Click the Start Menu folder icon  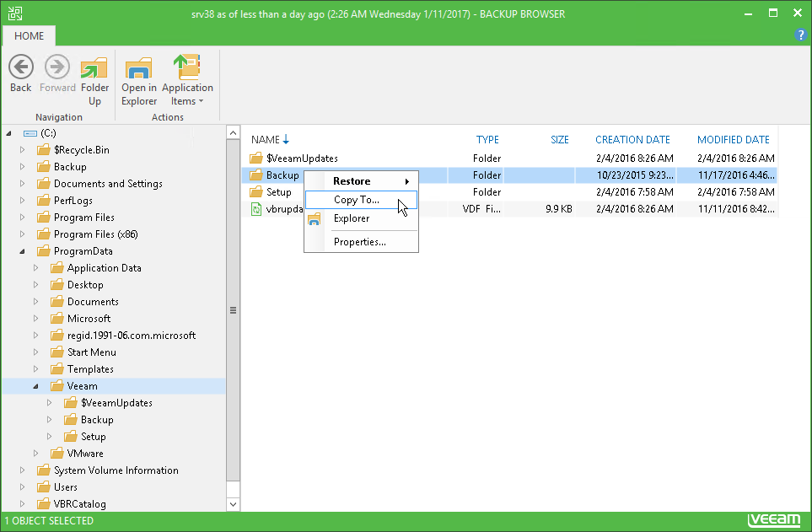[57, 352]
